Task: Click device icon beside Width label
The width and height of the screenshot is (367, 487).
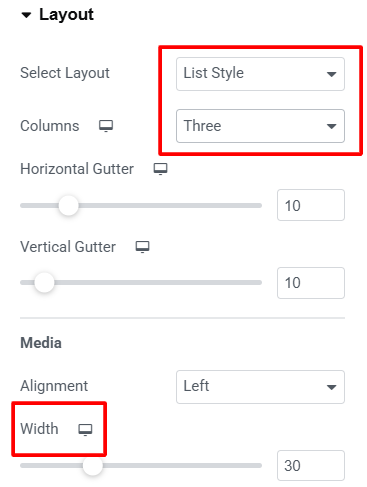Action: click(x=85, y=429)
